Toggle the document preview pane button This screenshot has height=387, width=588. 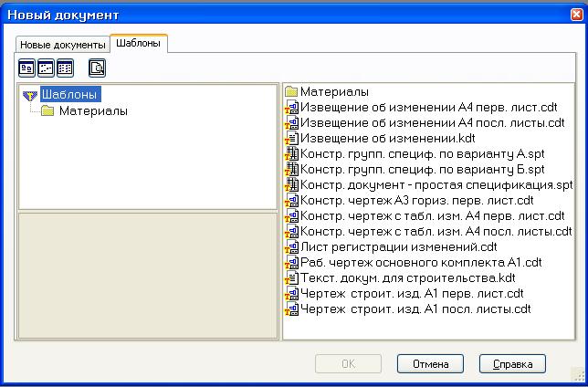pyautogui.click(x=97, y=68)
